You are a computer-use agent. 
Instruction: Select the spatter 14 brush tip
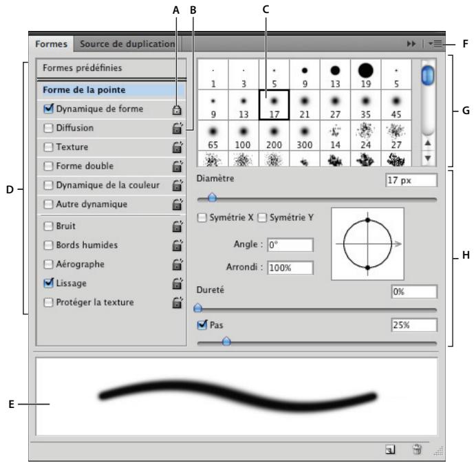pyautogui.click(x=335, y=136)
